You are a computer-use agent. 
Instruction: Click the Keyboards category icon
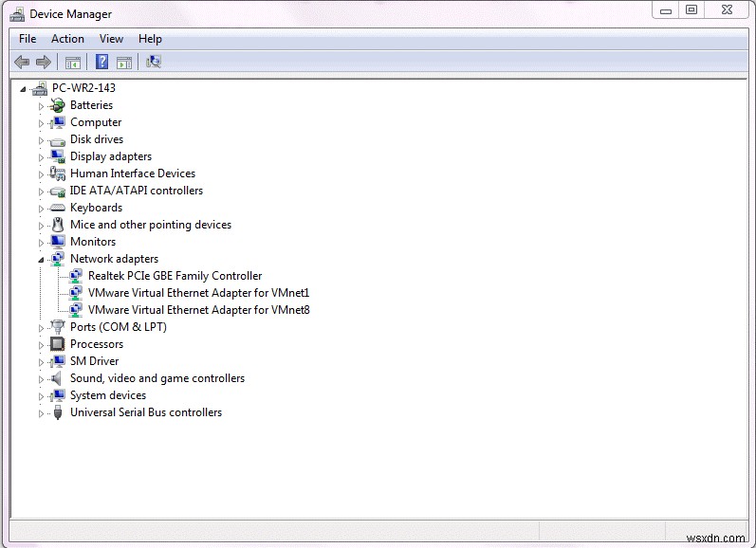pos(57,208)
